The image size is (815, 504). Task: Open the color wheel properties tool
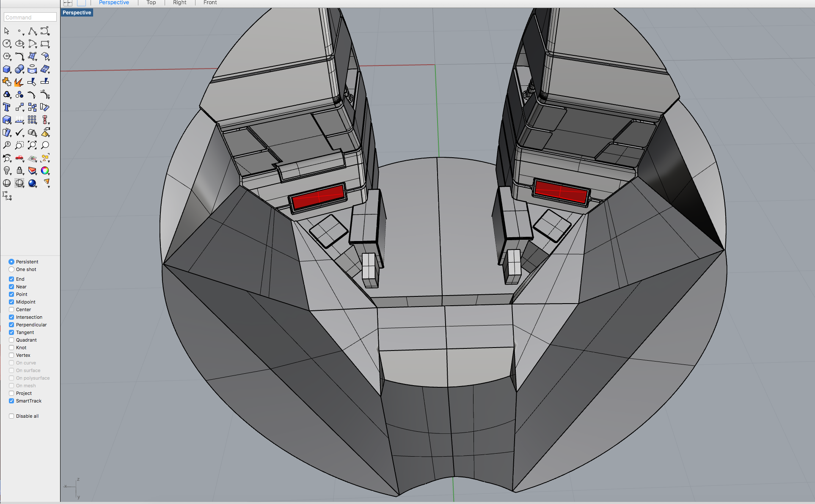45,170
